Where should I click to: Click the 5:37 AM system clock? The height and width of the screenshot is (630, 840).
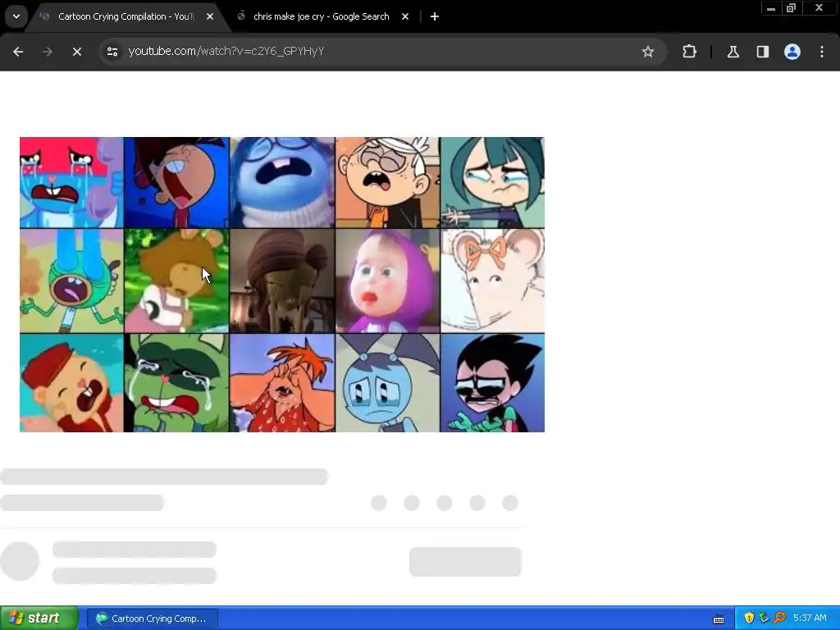810,618
